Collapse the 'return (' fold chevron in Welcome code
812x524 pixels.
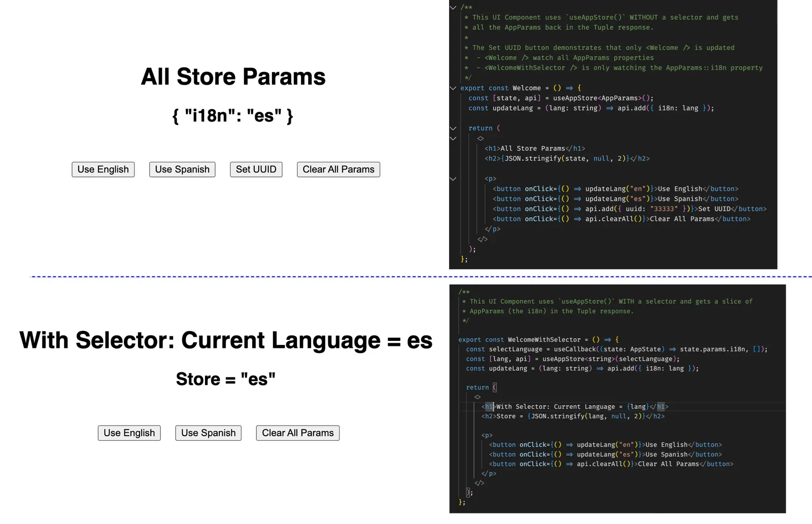tap(453, 128)
